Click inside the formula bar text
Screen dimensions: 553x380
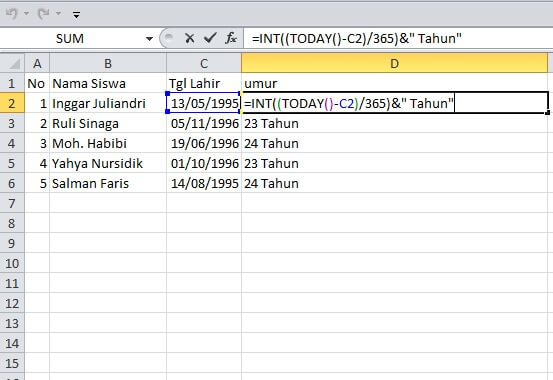[356, 38]
